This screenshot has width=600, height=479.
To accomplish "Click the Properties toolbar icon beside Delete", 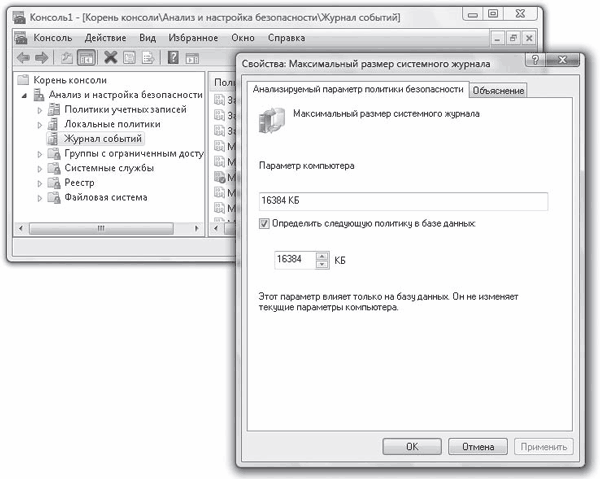I will coord(129,58).
